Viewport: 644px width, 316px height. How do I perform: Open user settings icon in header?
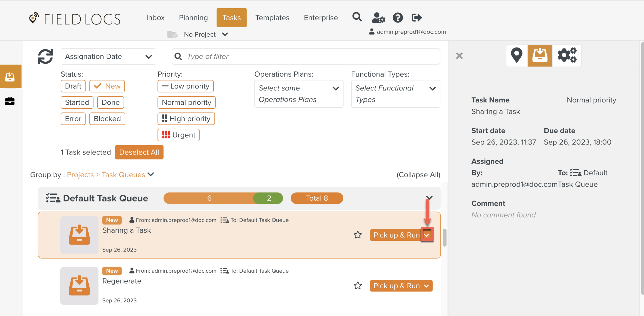coord(378,18)
